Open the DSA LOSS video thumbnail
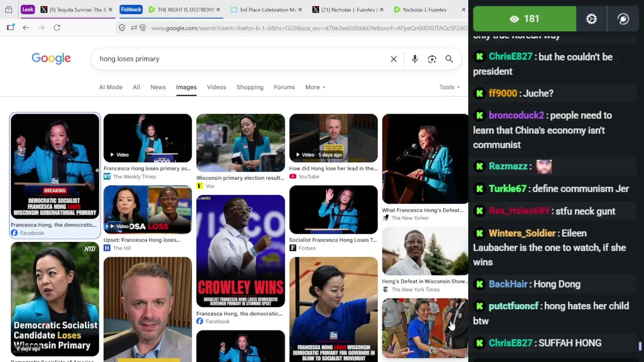Image resolution: width=644 pixels, height=362 pixels. click(x=147, y=210)
